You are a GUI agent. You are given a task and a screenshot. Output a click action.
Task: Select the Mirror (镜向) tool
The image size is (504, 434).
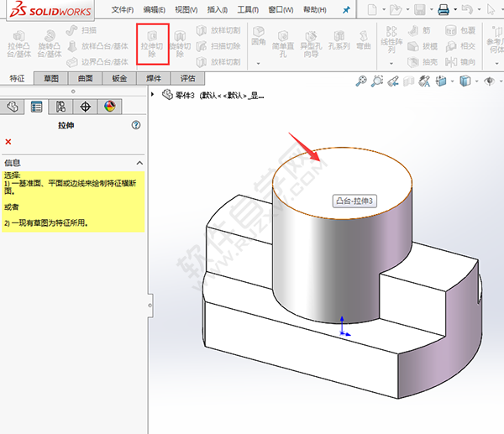click(460, 61)
